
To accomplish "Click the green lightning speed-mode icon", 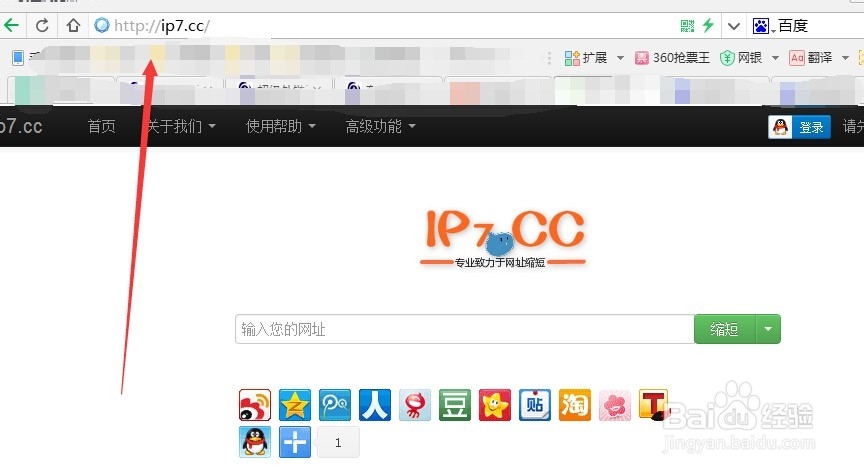I will tap(708, 25).
